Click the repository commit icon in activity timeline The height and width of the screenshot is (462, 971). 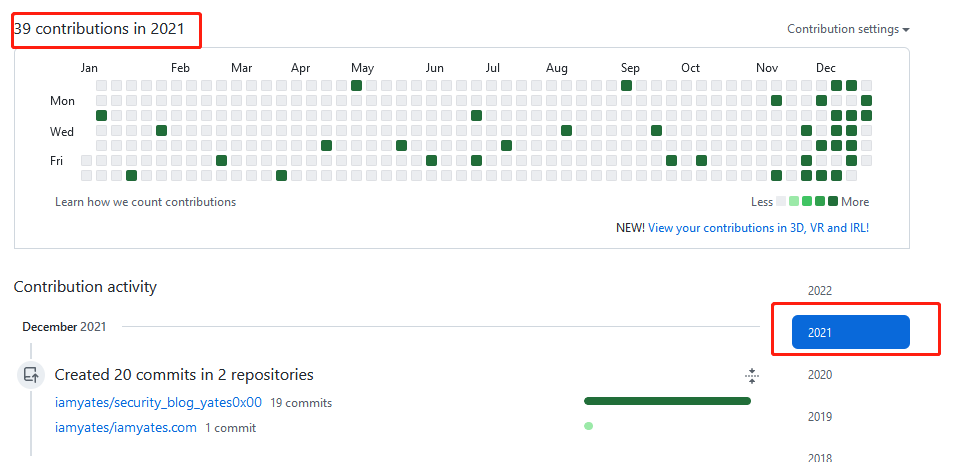[30, 375]
